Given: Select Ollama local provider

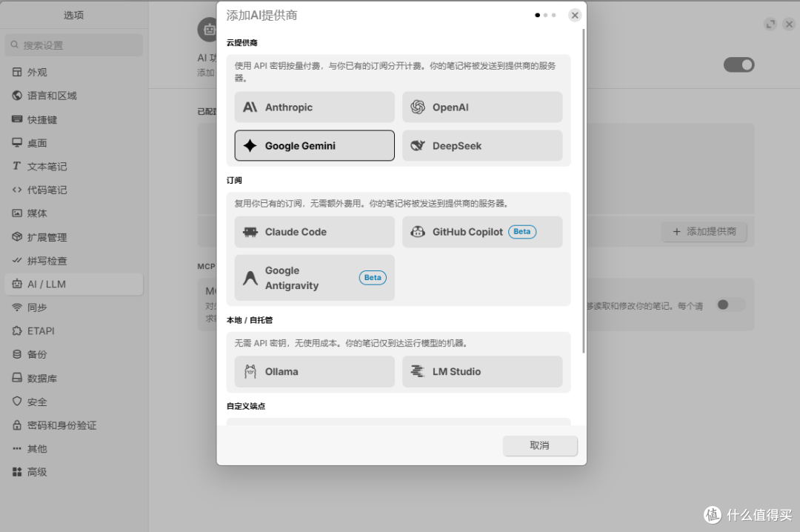Looking at the screenshot, I should tap(314, 372).
